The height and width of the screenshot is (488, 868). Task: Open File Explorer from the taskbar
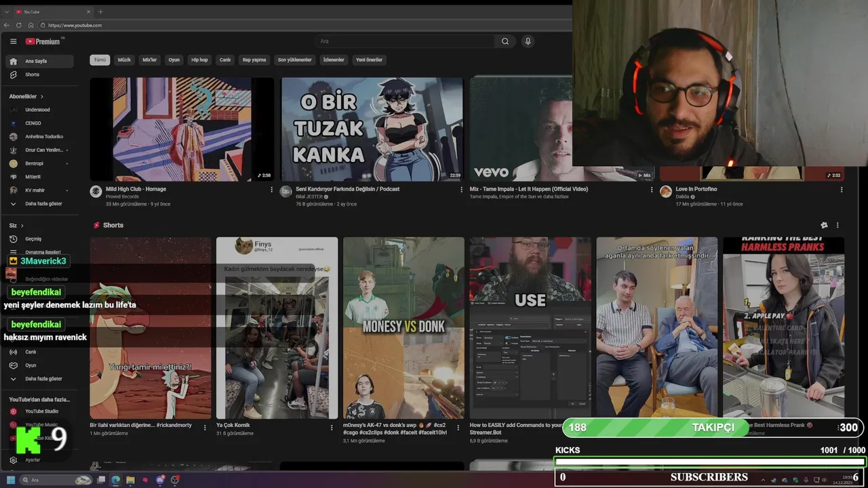coord(130,480)
